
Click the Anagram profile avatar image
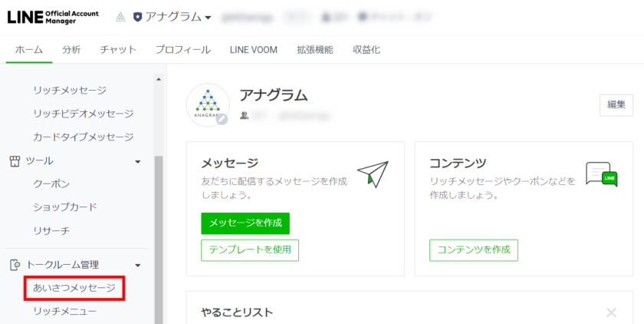208,104
